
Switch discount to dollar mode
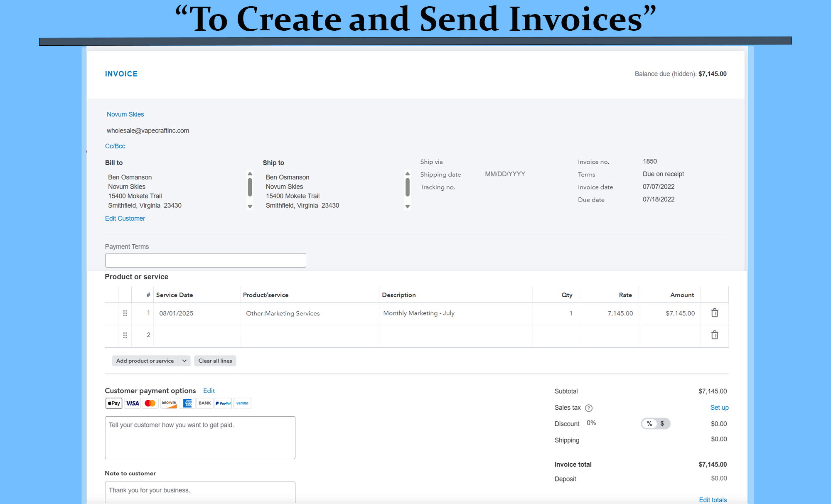(x=662, y=423)
